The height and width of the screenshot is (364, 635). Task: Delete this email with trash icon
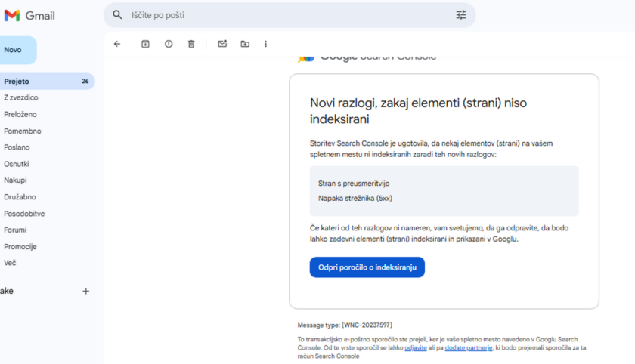pos(191,44)
